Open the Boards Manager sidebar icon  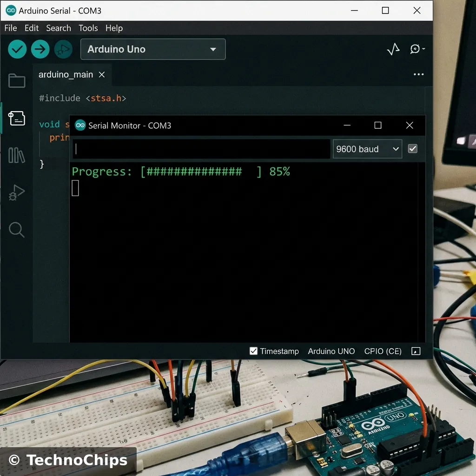coord(17,118)
